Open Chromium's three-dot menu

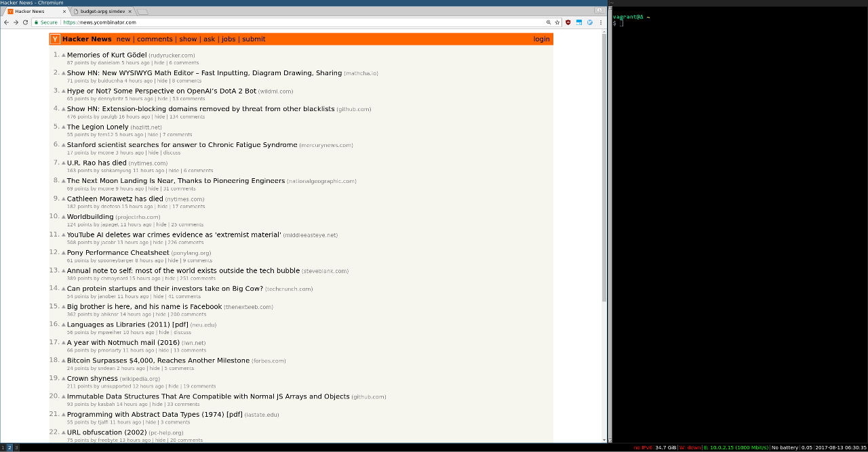pyautogui.click(x=601, y=22)
